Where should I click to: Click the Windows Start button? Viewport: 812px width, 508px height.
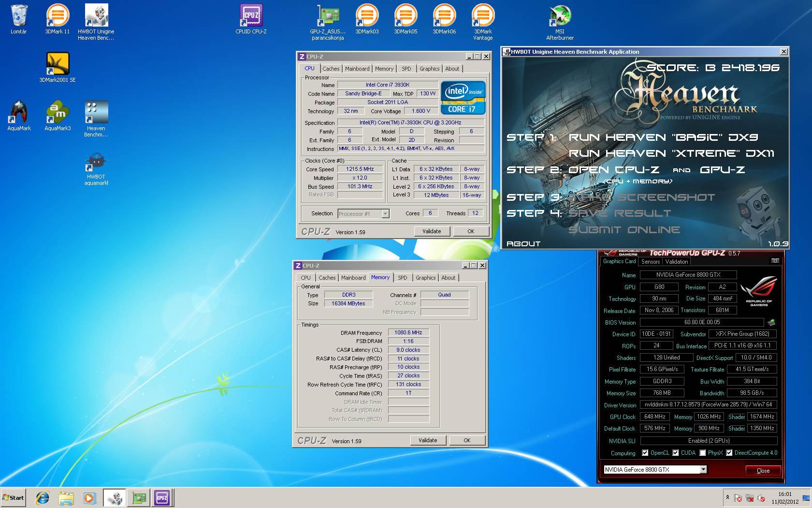14,497
